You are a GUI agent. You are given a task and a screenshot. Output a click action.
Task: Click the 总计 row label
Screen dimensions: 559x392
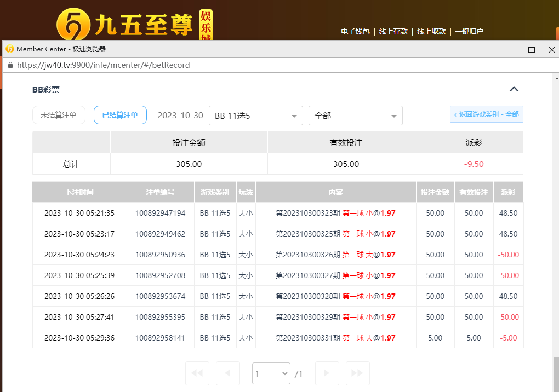point(71,164)
